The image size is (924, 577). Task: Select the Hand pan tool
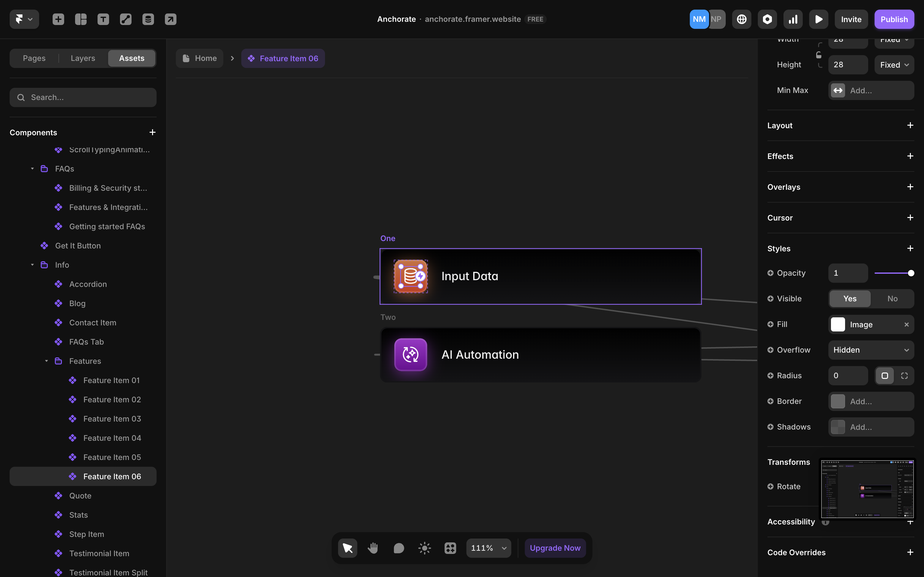click(373, 548)
